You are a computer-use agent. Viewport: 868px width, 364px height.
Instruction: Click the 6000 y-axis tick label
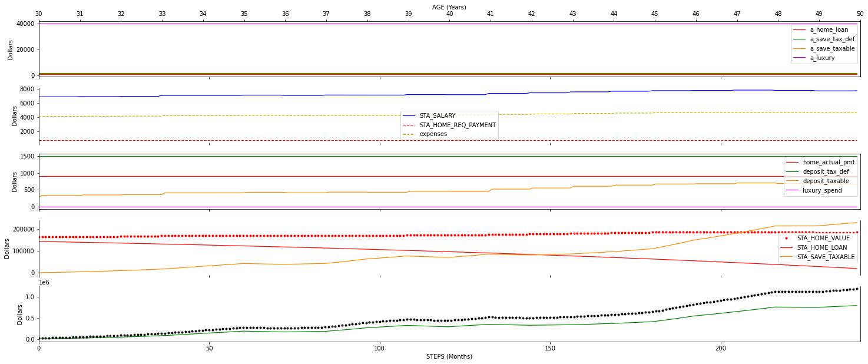pos(27,103)
